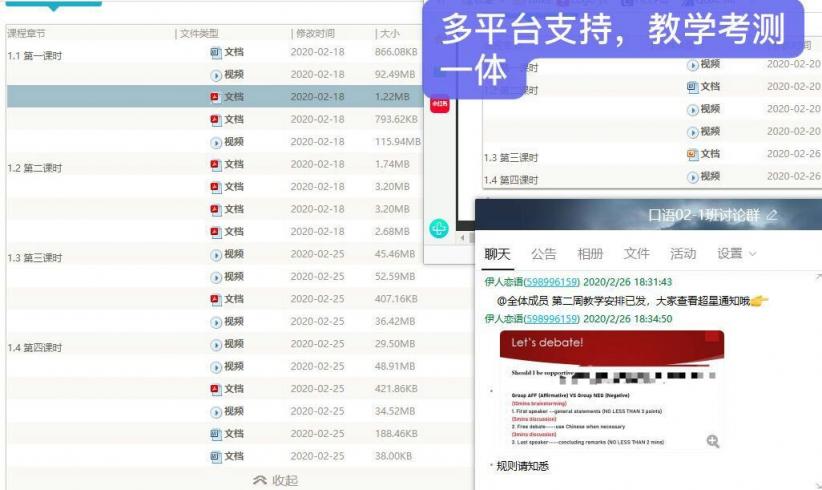Image resolution: width=822 pixels, height=490 pixels.
Task: Switch to the 聊天 tab
Action: [497, 255]
